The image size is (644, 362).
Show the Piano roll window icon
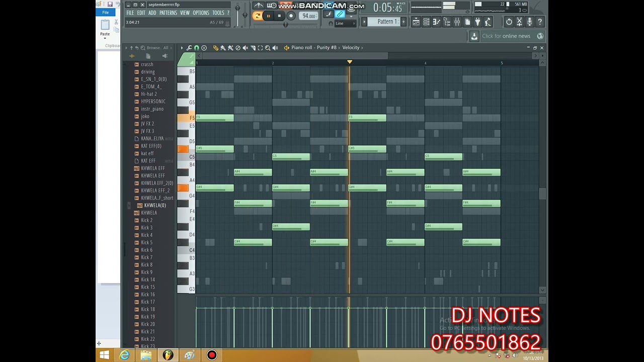tap(437, 22)
